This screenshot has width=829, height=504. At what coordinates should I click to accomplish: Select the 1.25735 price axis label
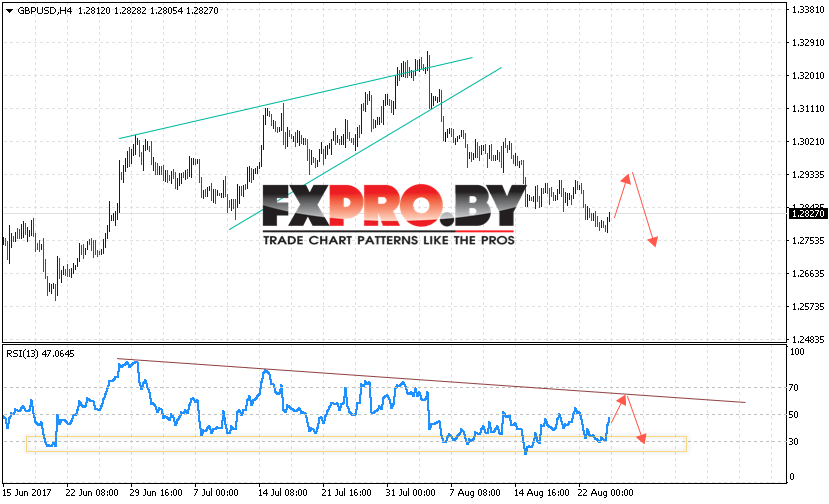pos(807,307)
